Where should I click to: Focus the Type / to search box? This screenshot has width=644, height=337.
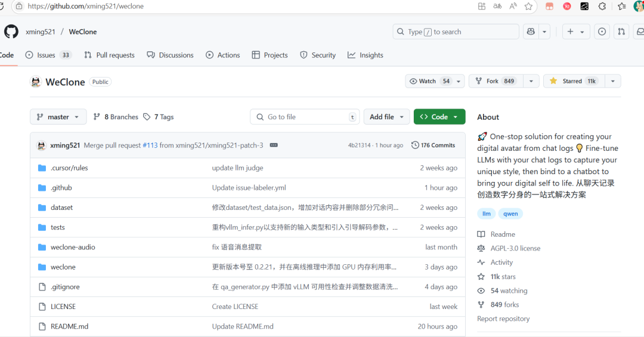point(456,32)
